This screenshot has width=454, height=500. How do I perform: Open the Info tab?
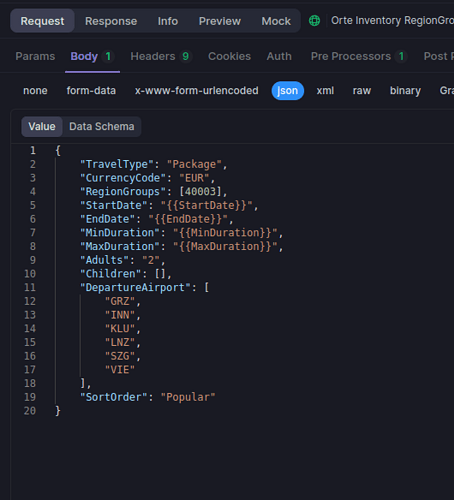coord(168,21)
